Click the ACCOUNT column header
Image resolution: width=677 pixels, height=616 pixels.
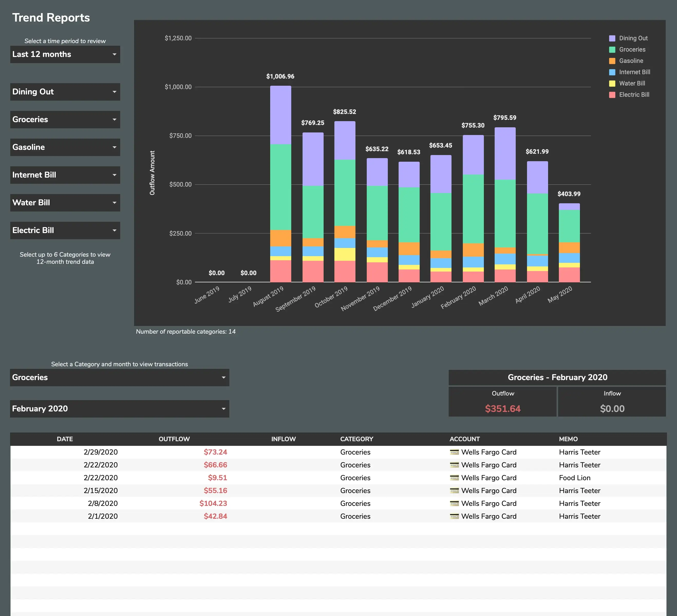[465, 439]
